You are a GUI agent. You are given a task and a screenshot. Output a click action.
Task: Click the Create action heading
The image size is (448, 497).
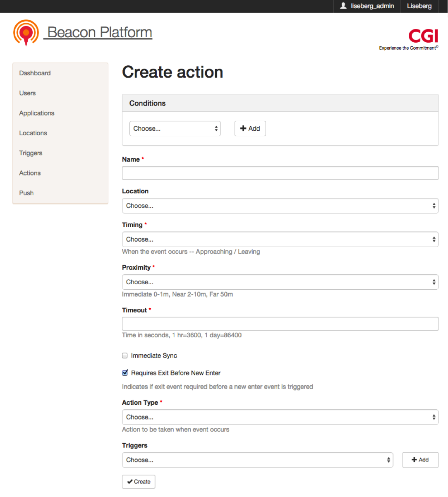click(x=172, y=72)
